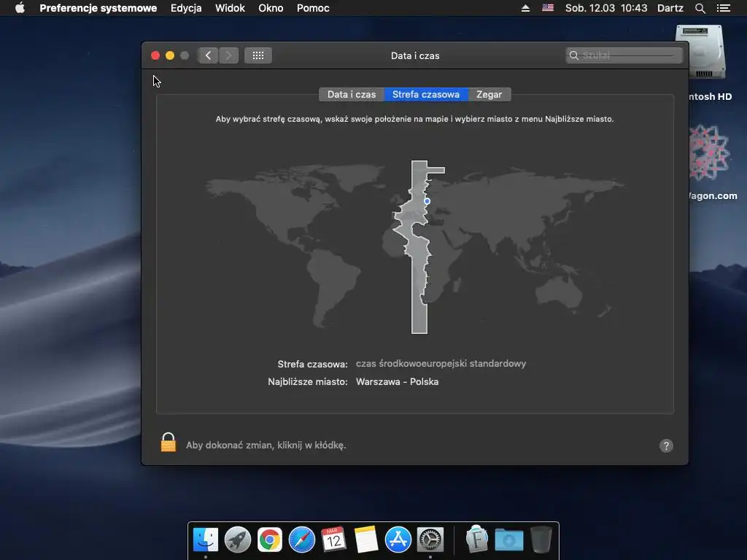Screen dimensions: 747x560
Task: Click the czas środkowoeuropejski standardowy text
Action: (x=441, y=364)
